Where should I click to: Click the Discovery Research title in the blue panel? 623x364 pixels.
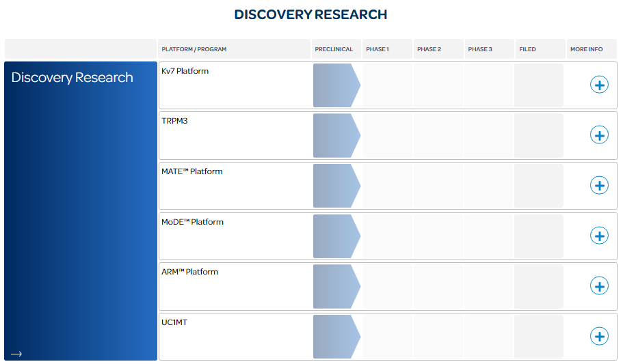[72, 78]
